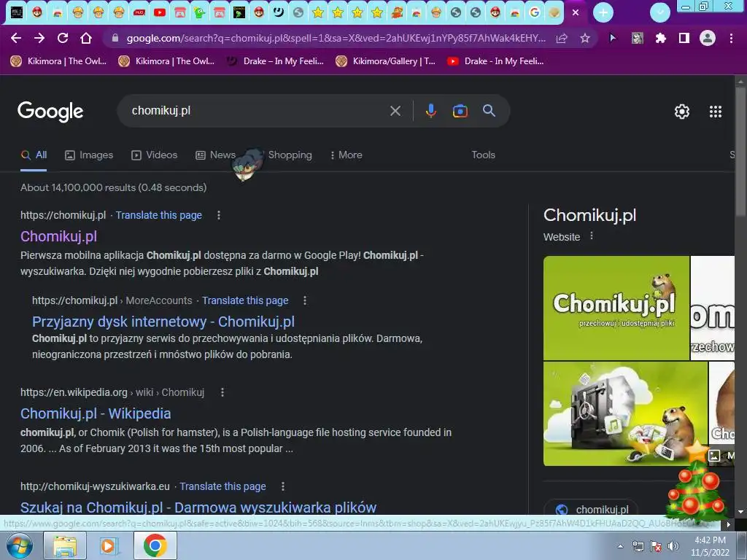This screenshot has width=747, height=560.
Task: Open knowledge panel Website options dots
Action: (x=592, y=236)
